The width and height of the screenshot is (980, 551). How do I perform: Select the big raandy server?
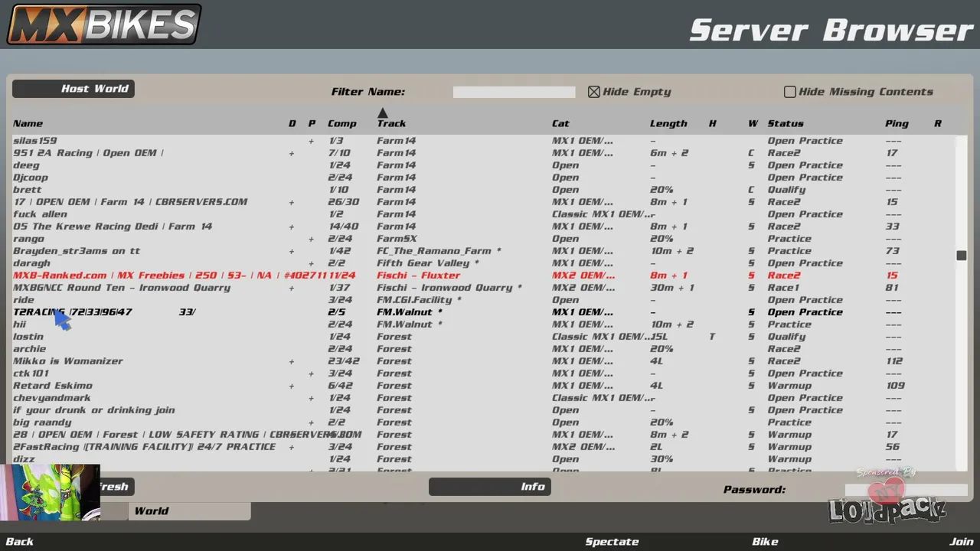[x=485, y=422]
